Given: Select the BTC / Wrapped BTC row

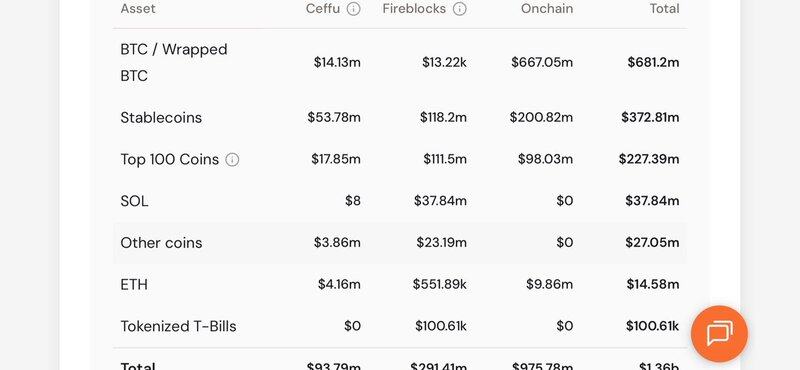Looking at the screenshot, I should coord(400,62).
